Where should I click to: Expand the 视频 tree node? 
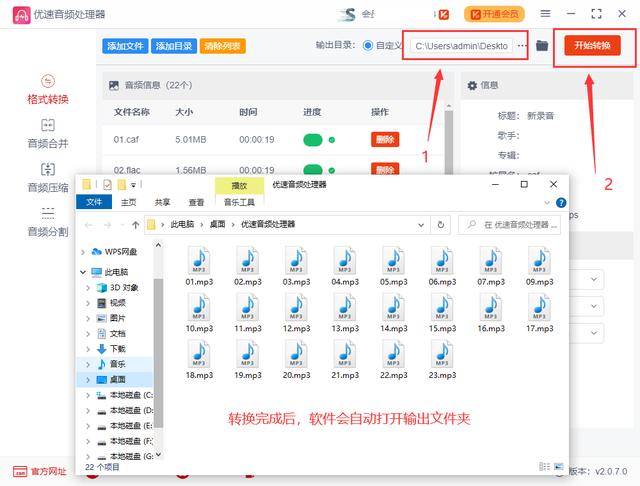[x=89, y=303]
